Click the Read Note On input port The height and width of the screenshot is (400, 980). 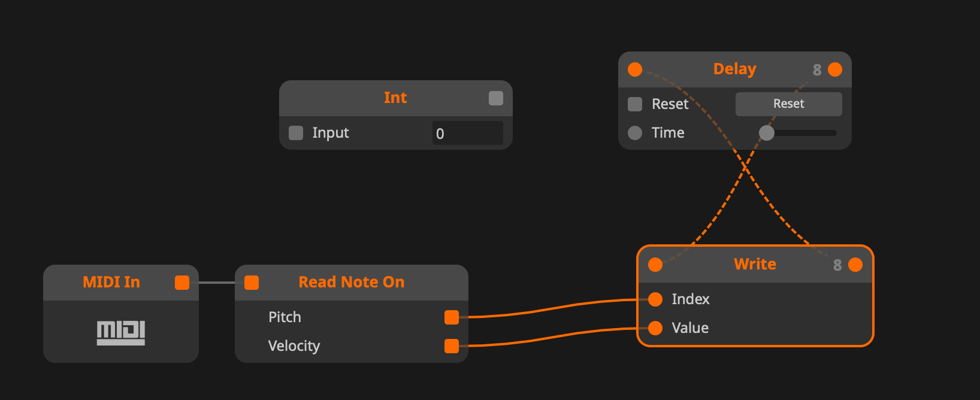252,283
